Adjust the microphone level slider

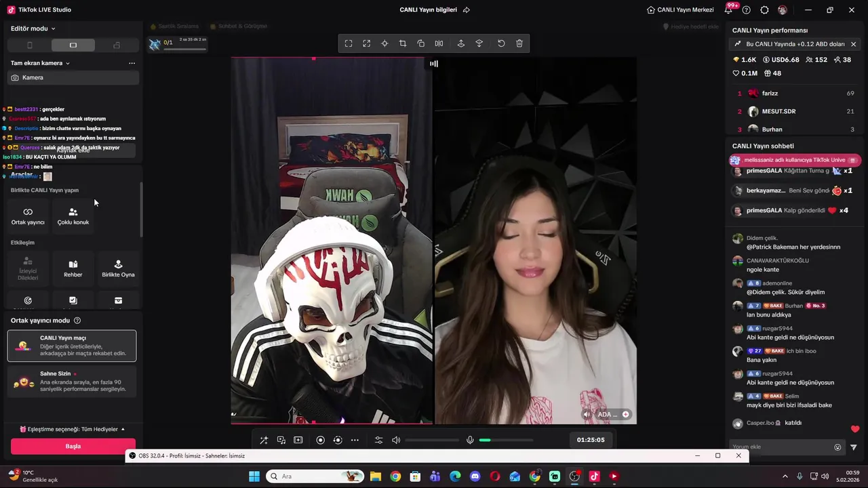click(506, 440)
